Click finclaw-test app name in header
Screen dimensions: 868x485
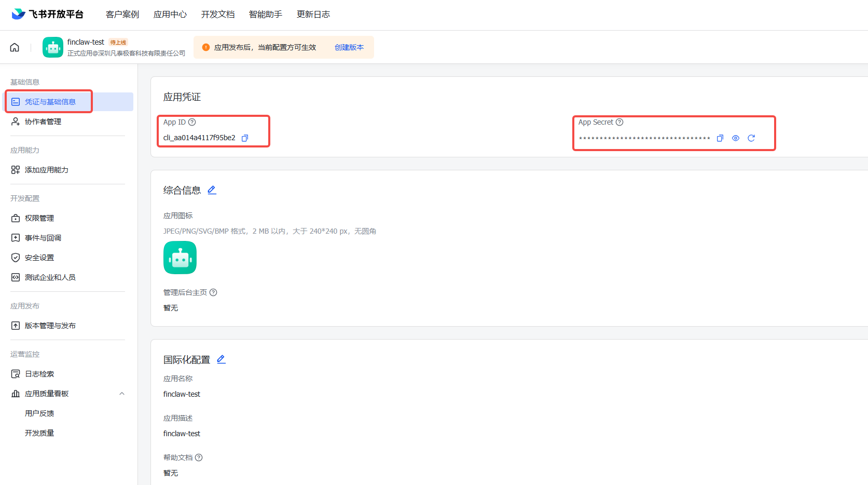(x=86, y=42)
